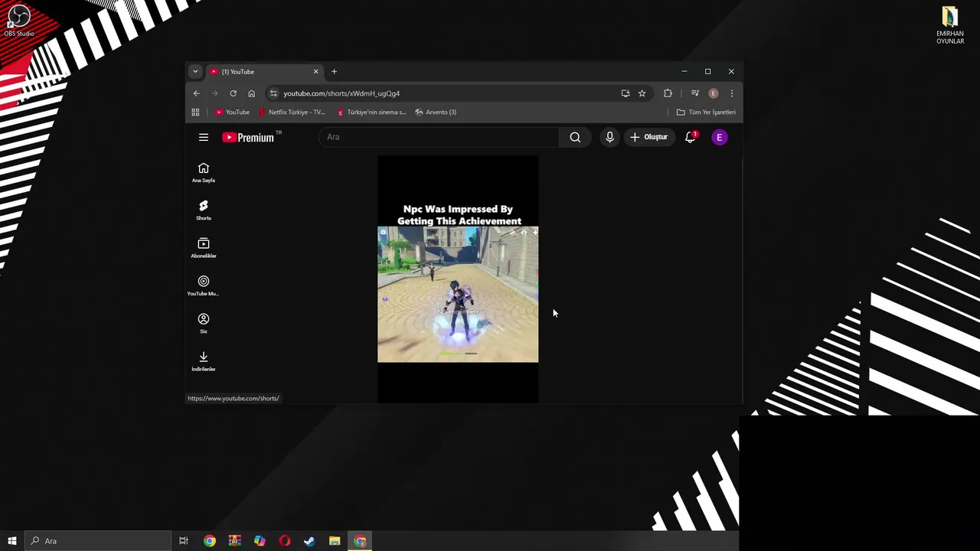Bookmark this page with the star
The image size is (980, 551).
[x=642, y=93]
